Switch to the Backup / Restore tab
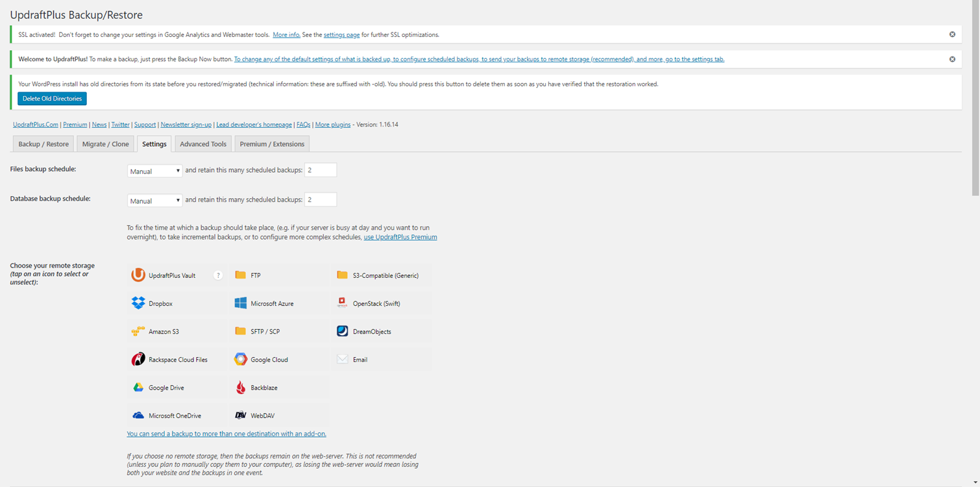 pos(43,144)
